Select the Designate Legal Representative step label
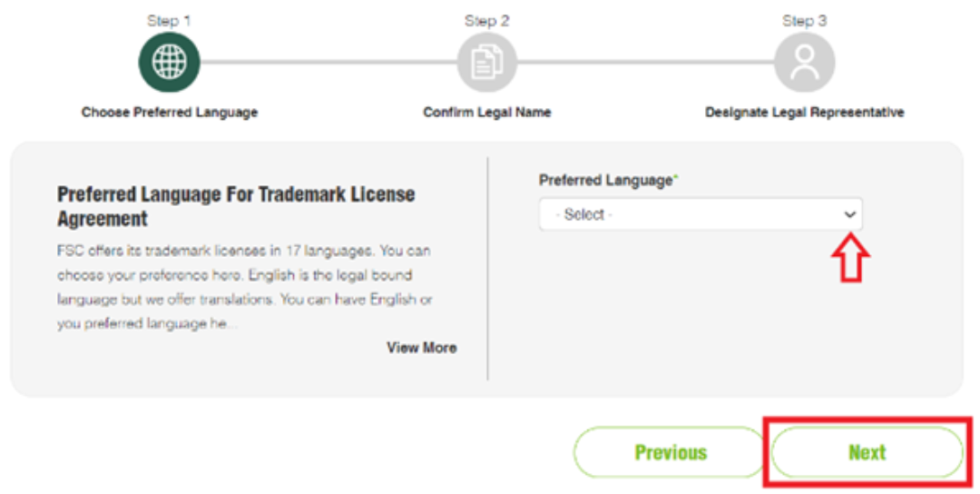Viewport: 980px width, 494px height. (x=804, y=113)
